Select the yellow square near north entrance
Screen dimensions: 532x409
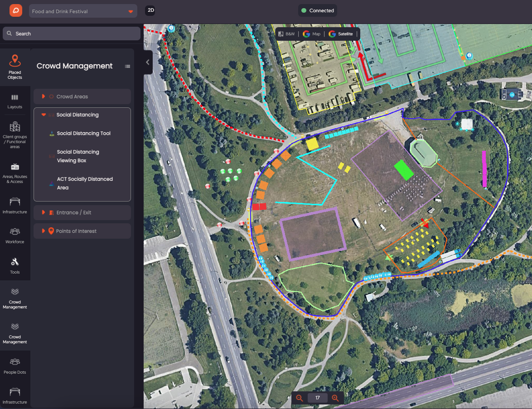pyautogui.click(x=312, y=144)
